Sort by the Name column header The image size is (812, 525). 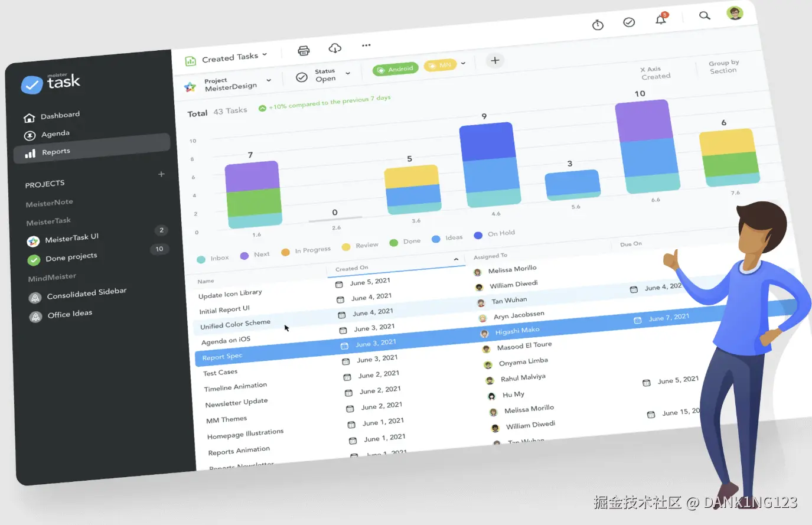pos(206,281)
